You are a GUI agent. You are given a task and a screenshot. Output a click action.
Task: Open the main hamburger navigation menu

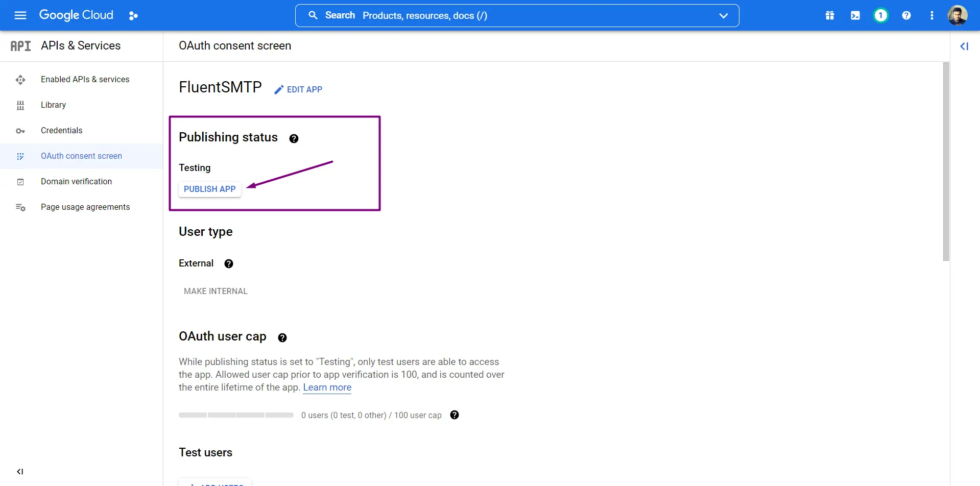[20, 15]
